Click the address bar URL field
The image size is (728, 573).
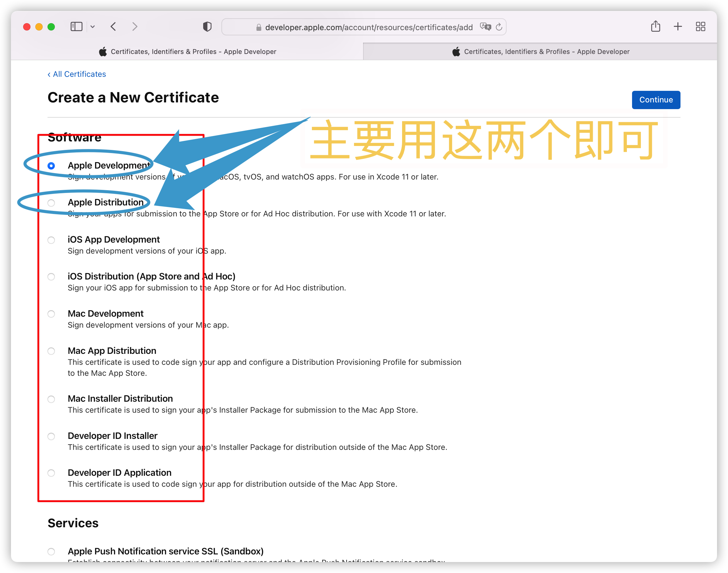[368, 27]
